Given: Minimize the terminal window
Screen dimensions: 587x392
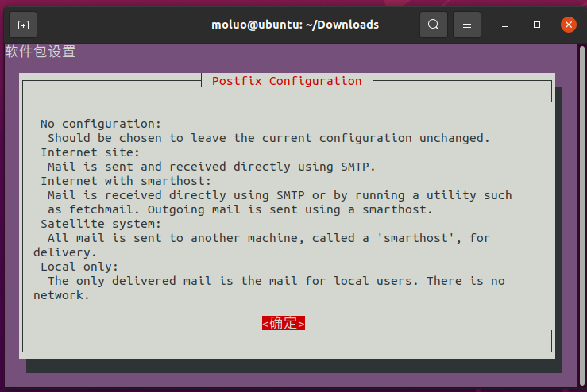Looking at the screenshot, I should click(505, 25).
